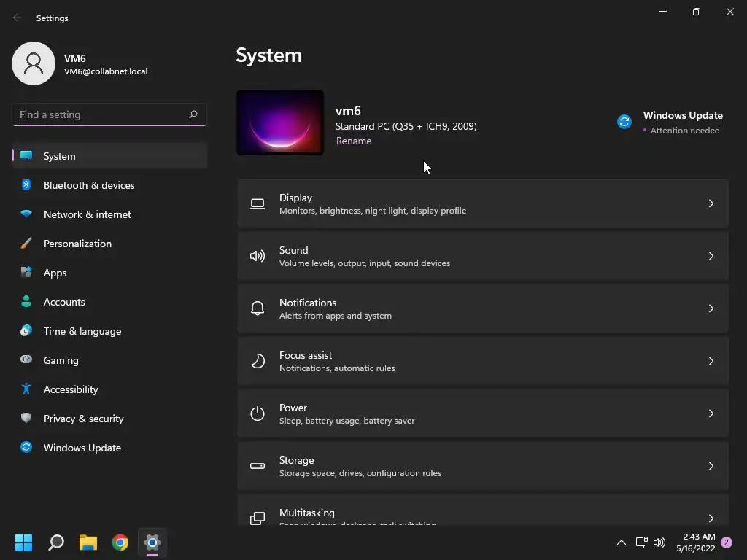This screenshot has height=560, width=747.
Task: Click the Multitasking windows icon
Action: [258, 518]
